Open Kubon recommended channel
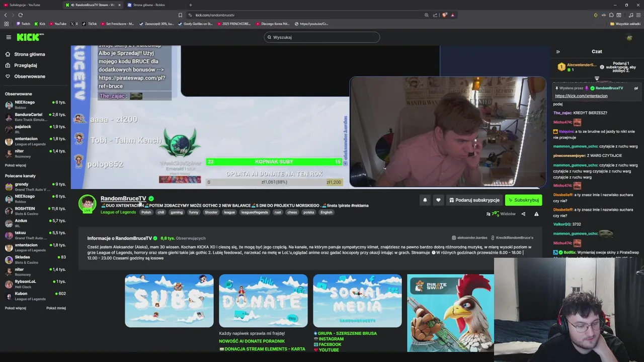644x362 pixels. coord(35,296)
